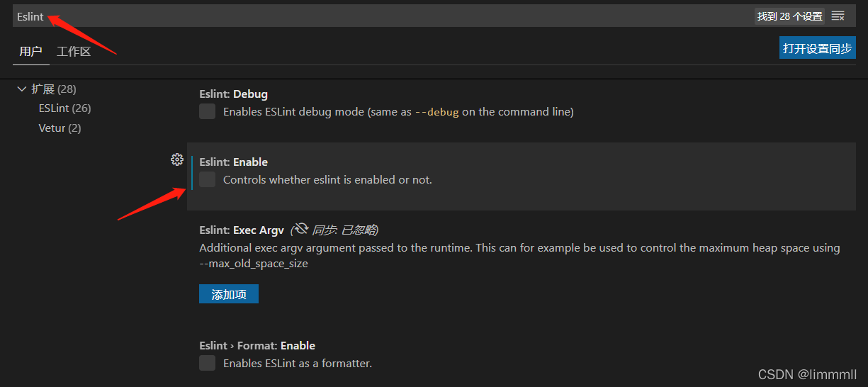868x387 pixels.
Task: Select Vetur (2) in the settings tree
Action: 60,128
